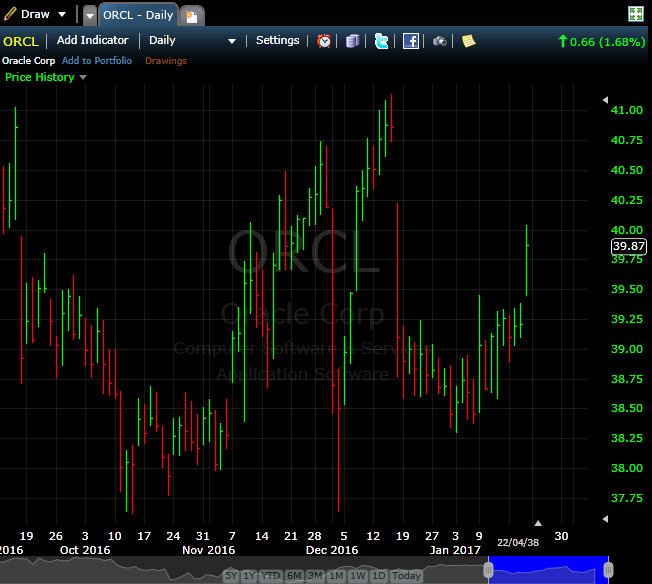
Task: Click the bottom arrow on the price scale
Action: tap(605, 519)
